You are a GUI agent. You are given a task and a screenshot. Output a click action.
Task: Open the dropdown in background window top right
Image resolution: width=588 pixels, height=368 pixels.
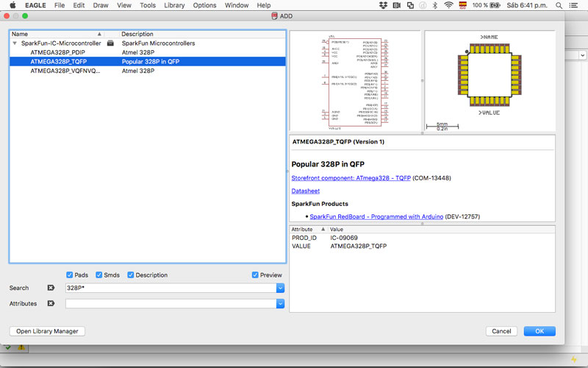582,55
